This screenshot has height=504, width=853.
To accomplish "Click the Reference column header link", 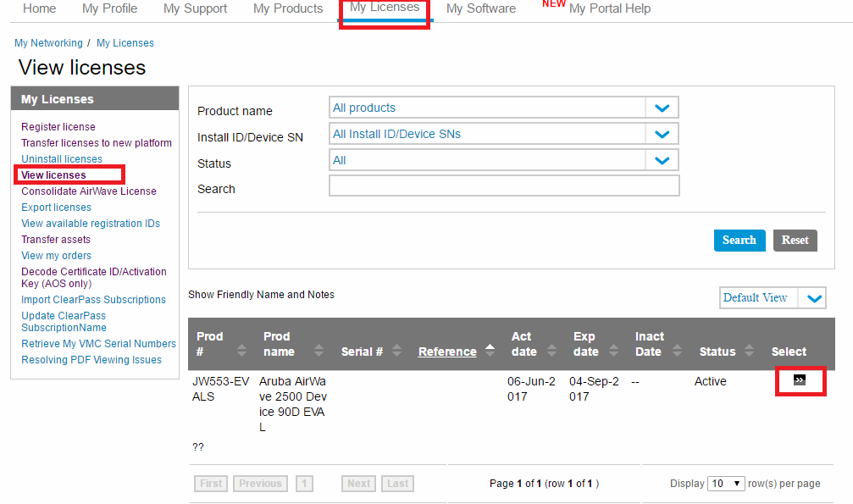I will (447, 352).
